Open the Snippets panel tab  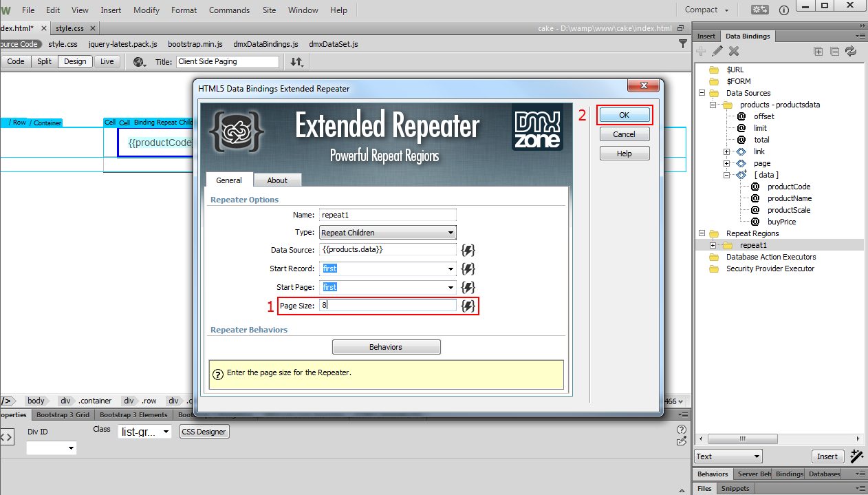tap(735, 488)
